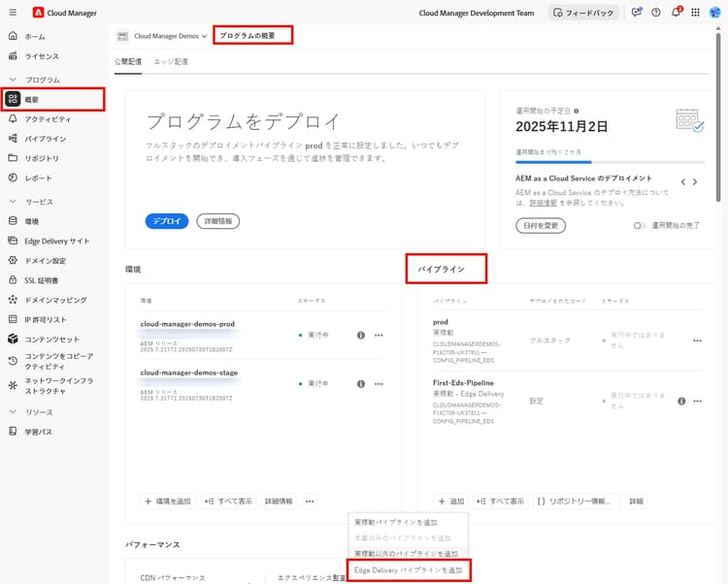Click 詳細情報 button in the environments card
The image size is (728, 584).
click(x=279, y=501)
